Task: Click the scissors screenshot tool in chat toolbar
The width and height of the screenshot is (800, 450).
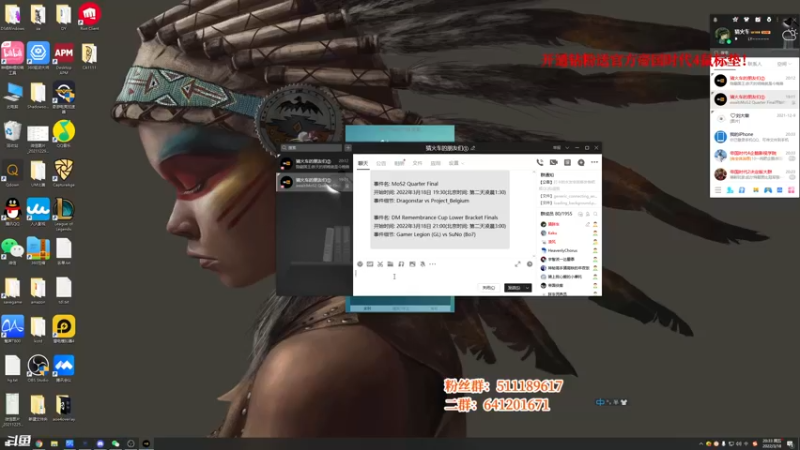Action: click(380, 264)
